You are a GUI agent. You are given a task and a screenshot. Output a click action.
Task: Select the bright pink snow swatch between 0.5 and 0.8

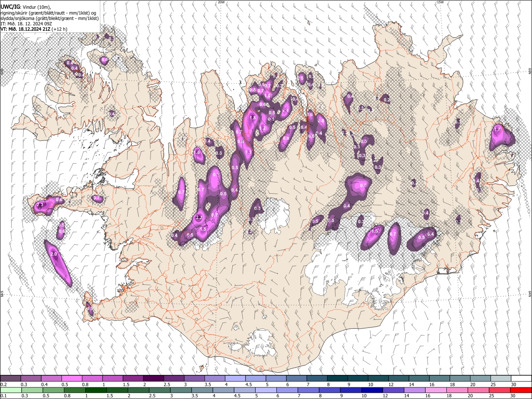72,378
